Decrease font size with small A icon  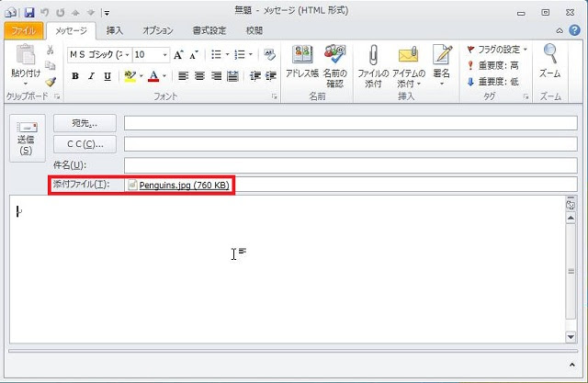[194, 55]
